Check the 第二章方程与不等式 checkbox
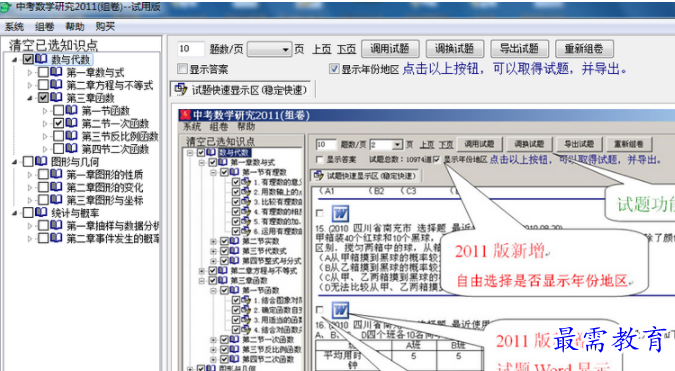 43,85
